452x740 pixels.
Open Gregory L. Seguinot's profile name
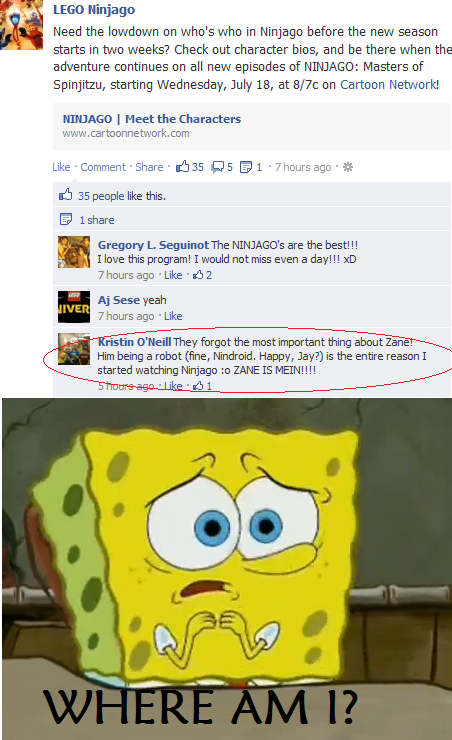coord(153,245)
